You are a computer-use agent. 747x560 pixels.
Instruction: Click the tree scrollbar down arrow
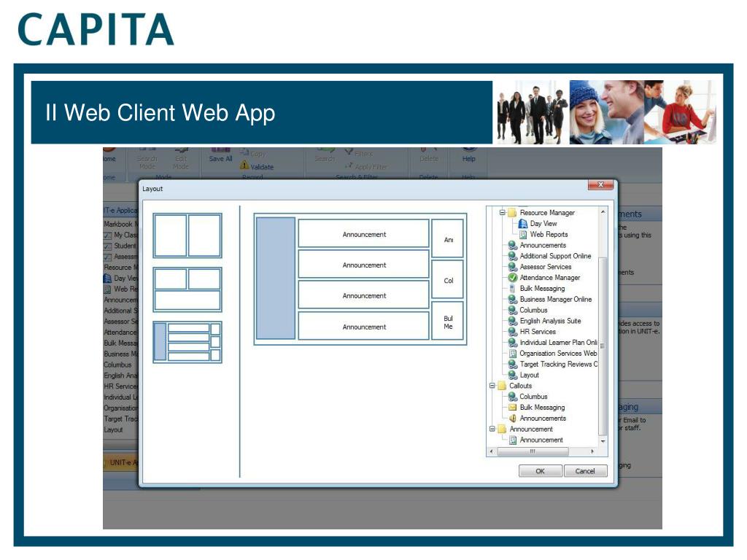(603, 441)
